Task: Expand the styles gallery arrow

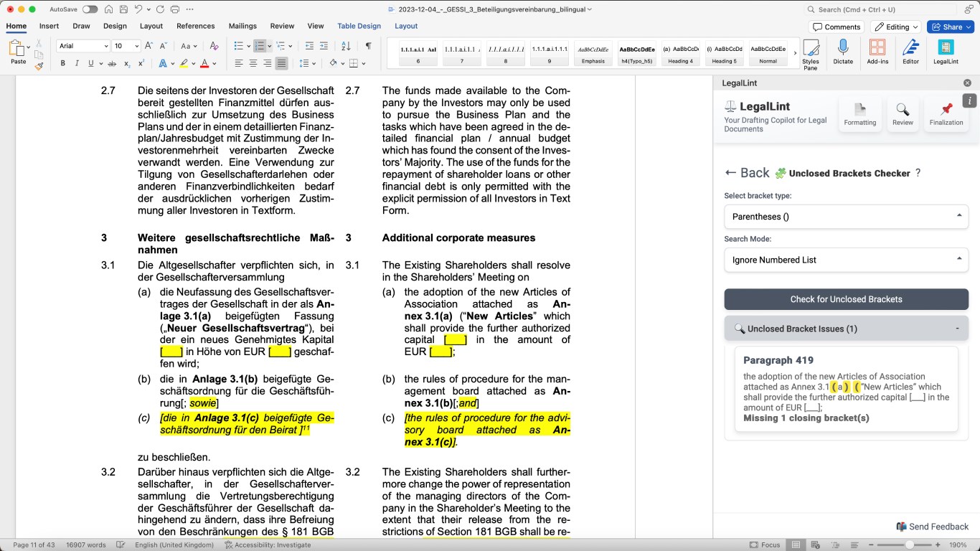Action: [x=795, y=53]
